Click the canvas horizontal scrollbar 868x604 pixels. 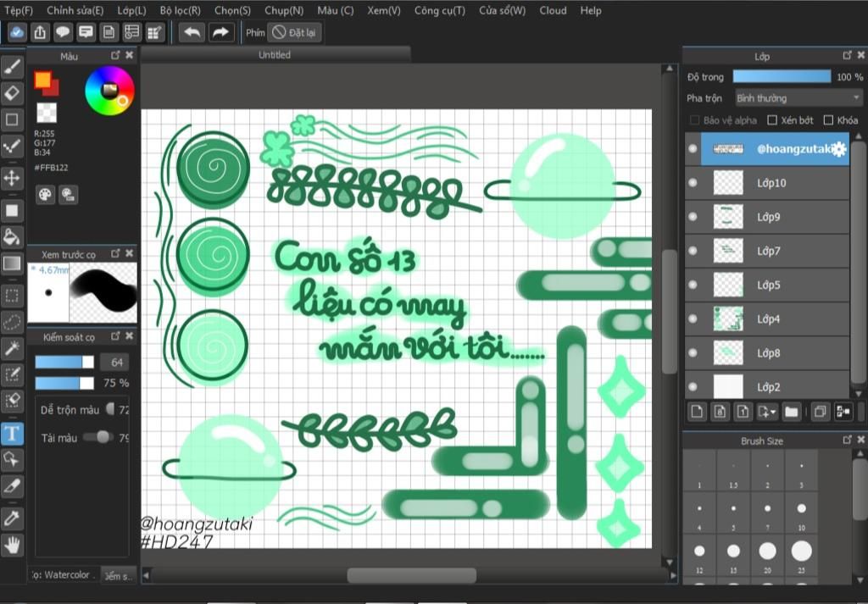click(411, 575)
